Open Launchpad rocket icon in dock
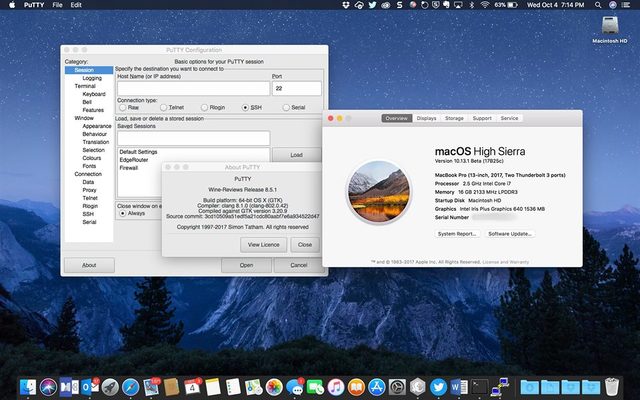 (x=110, y=387)
